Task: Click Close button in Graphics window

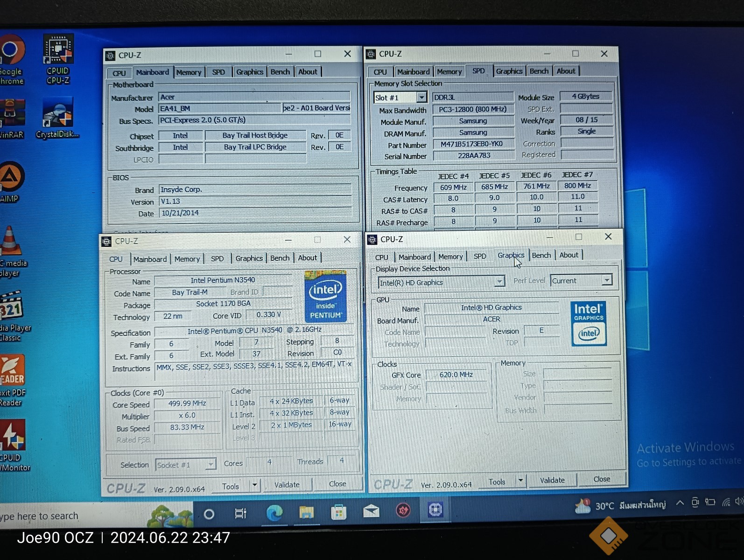Action: (602, 479)
